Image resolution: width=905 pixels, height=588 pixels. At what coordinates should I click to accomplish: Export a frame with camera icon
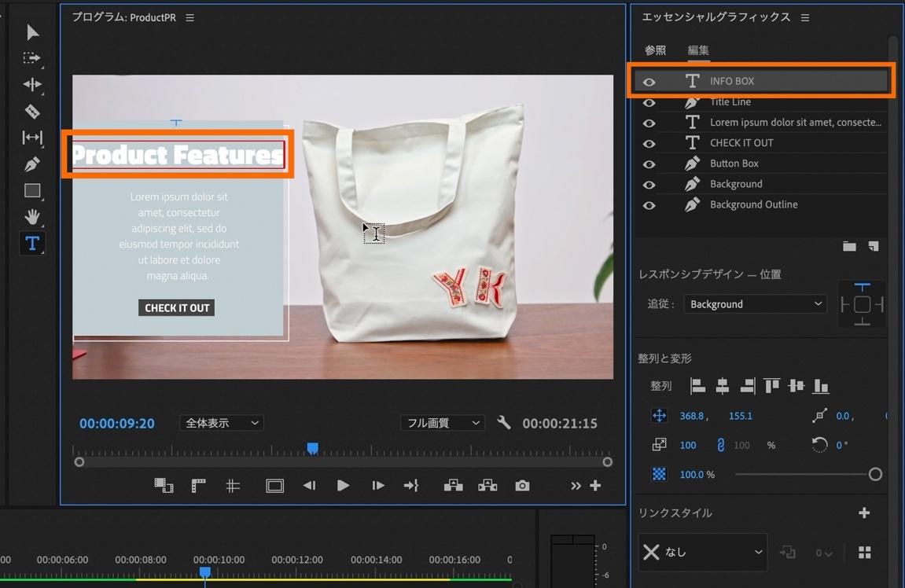[522, 486]
